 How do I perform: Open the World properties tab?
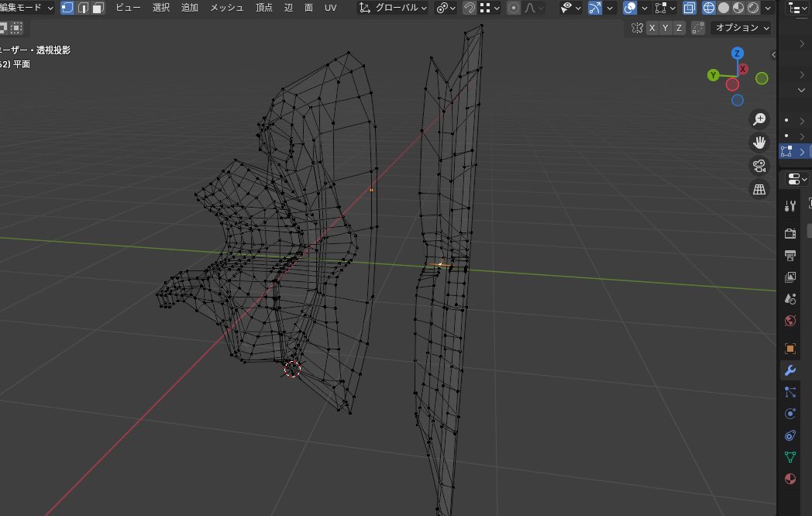click(x=790, y=321)
